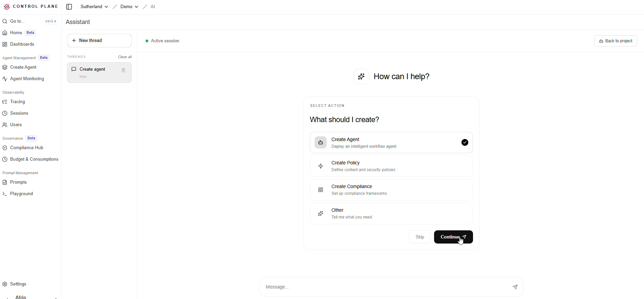644x299 pixels.
Task: Click the sparkle icon on Other option
Action: pyautogui.click(x=321, y=213)
